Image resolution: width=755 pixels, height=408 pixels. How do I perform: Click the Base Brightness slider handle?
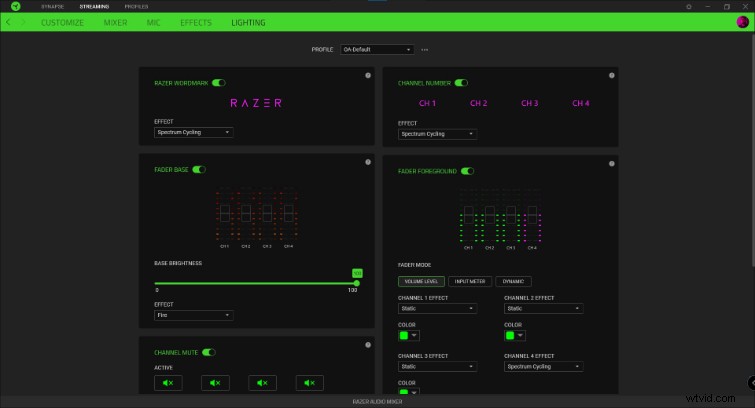tap(356, 283)
